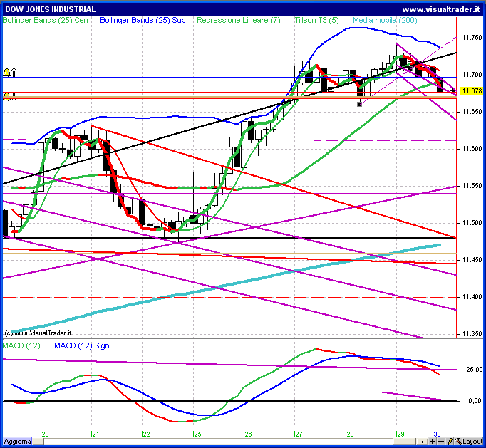Click the 11.750 price axis label
Viewport: 486px width, 448px height.
tap(472, 38)
